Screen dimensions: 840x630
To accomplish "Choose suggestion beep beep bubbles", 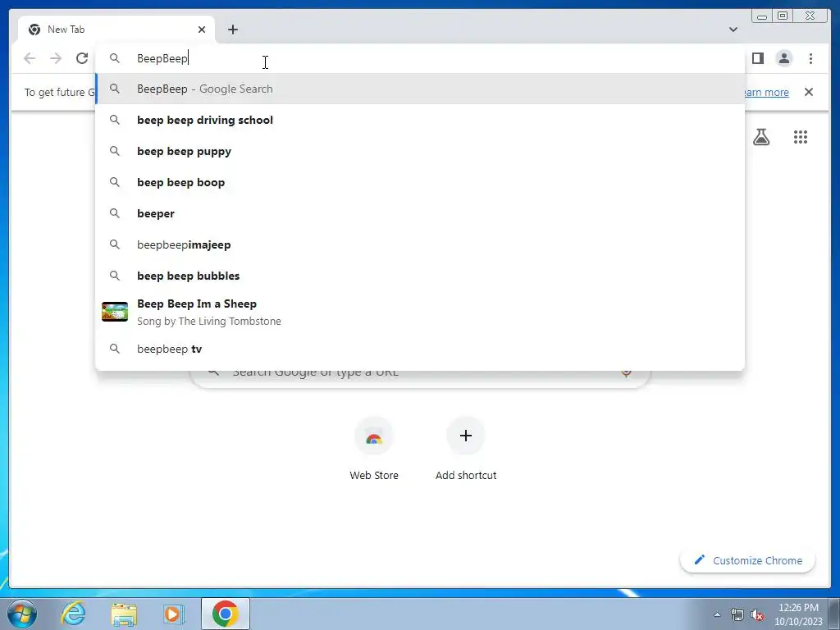I will click(x=420, y=276).
